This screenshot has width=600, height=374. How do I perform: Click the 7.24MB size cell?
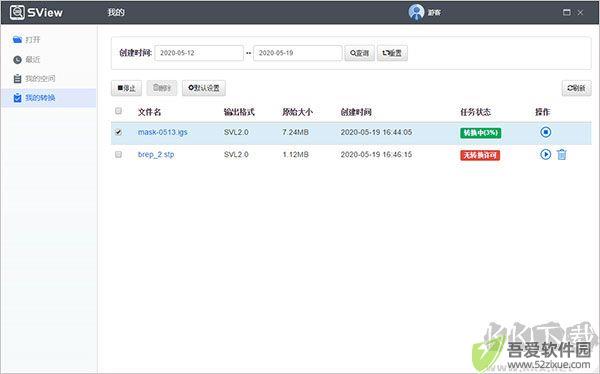click(x=295, y=132)
